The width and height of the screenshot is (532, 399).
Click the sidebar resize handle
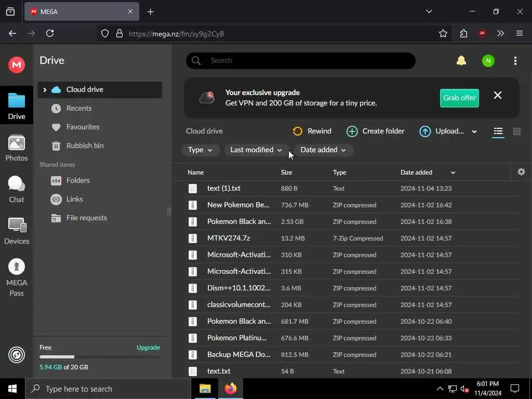pyautogui.click(x=168, y=211)
